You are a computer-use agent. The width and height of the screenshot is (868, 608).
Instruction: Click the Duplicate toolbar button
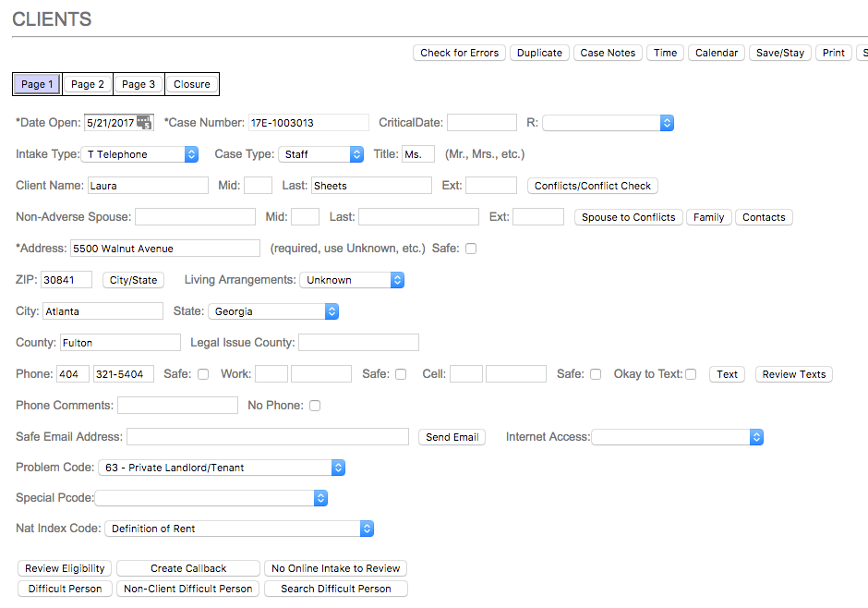pyautogui.click(x=539, y=53)
